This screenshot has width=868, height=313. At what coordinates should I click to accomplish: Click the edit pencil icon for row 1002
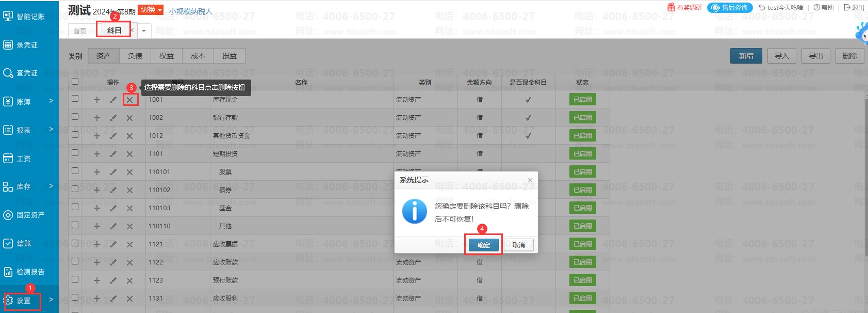[x=113, y=118]
